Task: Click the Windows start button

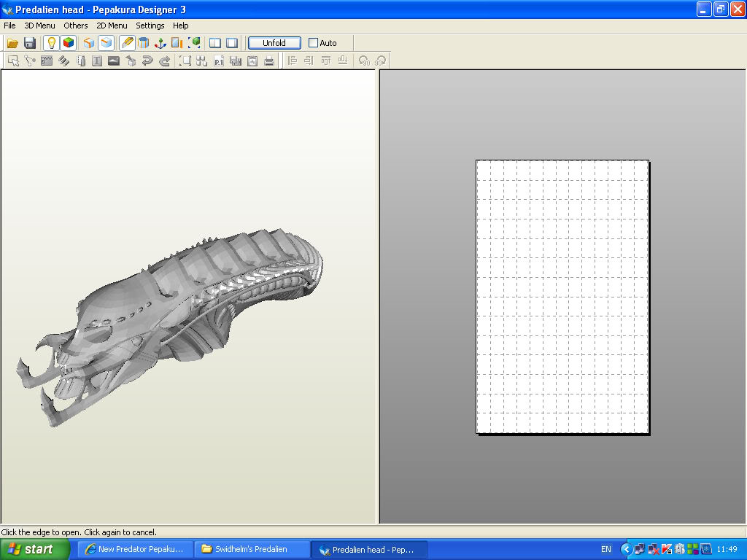Action: [x=34, y=549]
